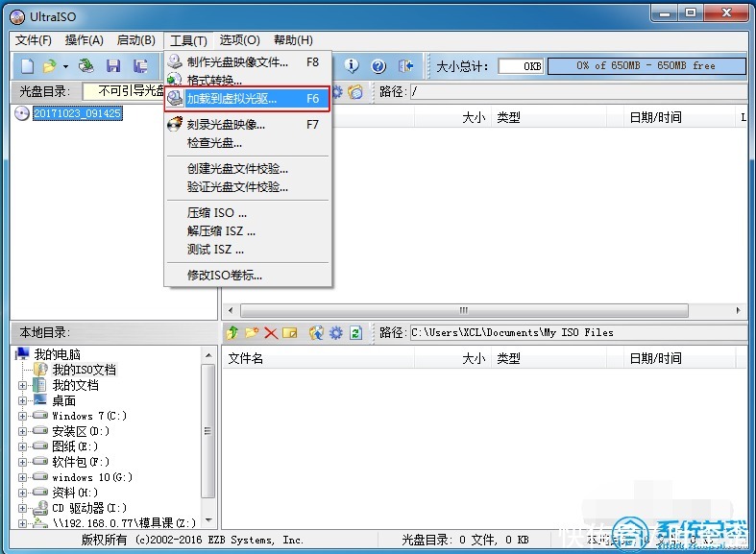Expand the 我的文档 tree node
The width and height of the screenshot is (756, 554).
22,385
